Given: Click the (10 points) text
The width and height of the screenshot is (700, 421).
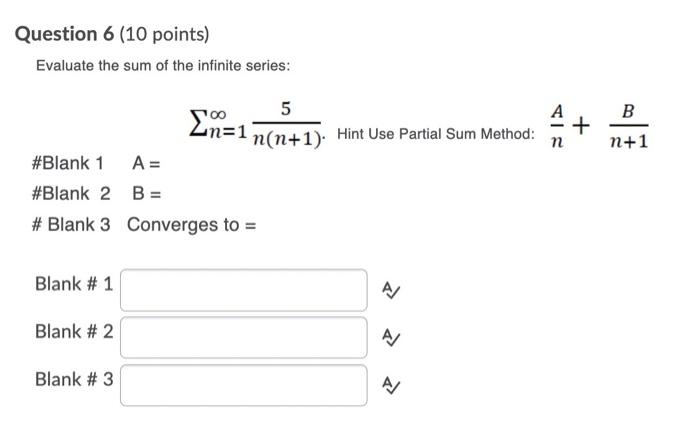Looking at the screenshot, I should (x=164, y=34).
